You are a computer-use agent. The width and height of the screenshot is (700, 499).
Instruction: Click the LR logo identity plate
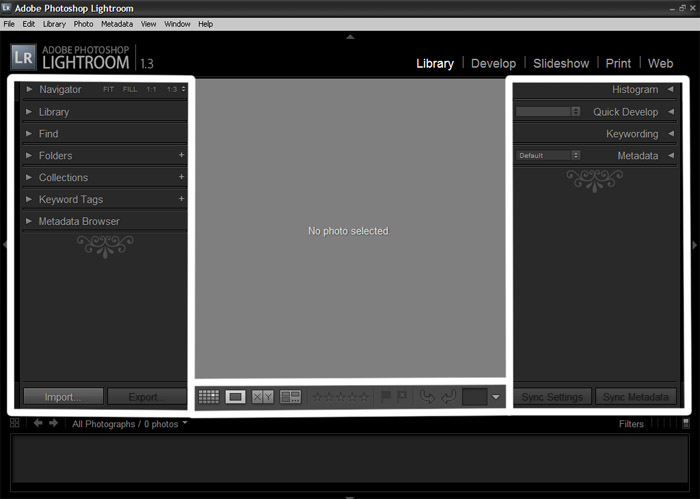(23, 57)
